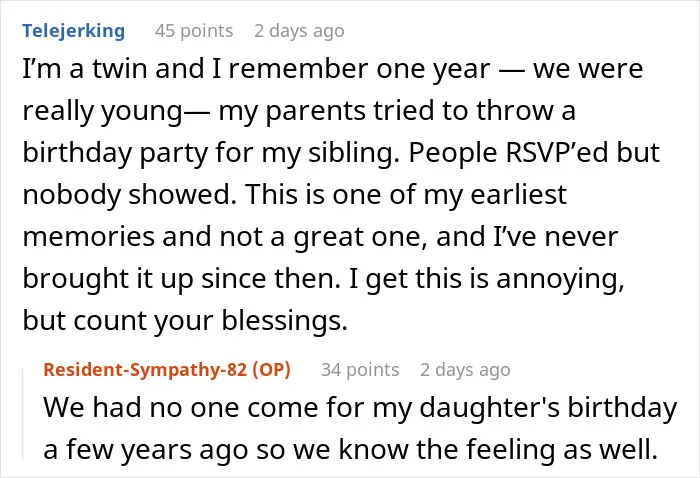
Task: Click the line starting "I'm a twin"
Action: [x=333, y=69]
